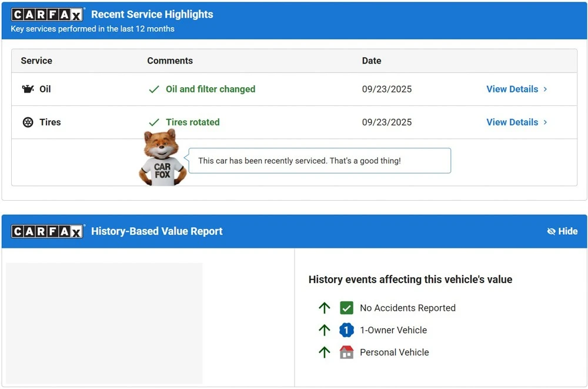This screenshot has height=389, width=588.
Task: Click the crossed-eye icon next to Hide
Action: [x=552, y=231]
